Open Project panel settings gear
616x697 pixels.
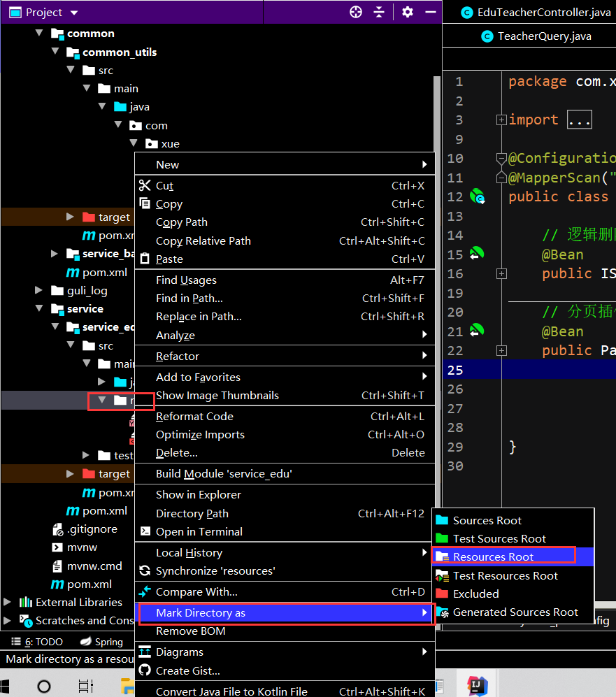click(x=408, y=12)
